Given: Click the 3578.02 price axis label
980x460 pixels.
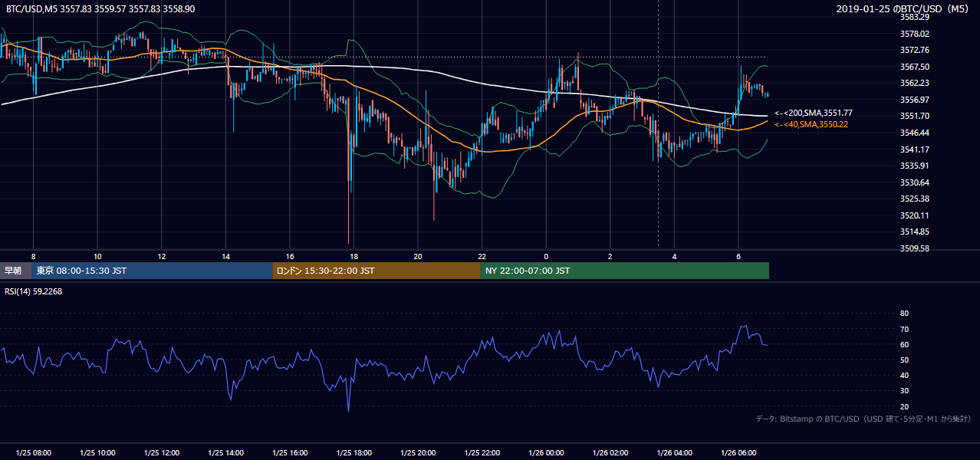Looking at the screenshot, I should point(916,34).
